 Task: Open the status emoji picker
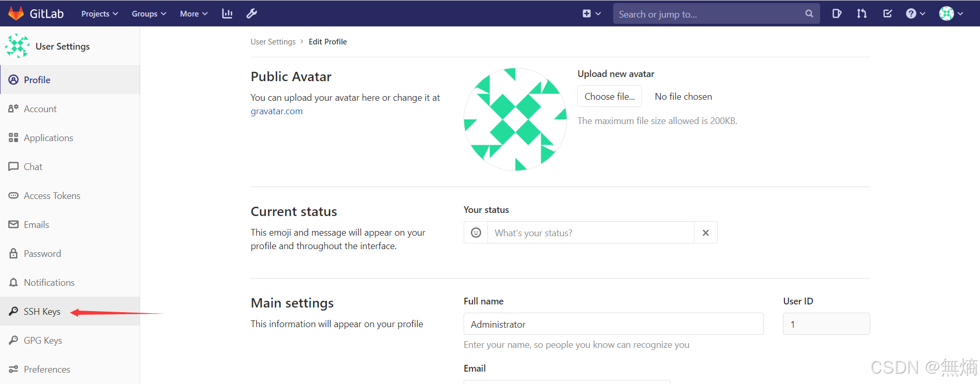click(476, 233)
